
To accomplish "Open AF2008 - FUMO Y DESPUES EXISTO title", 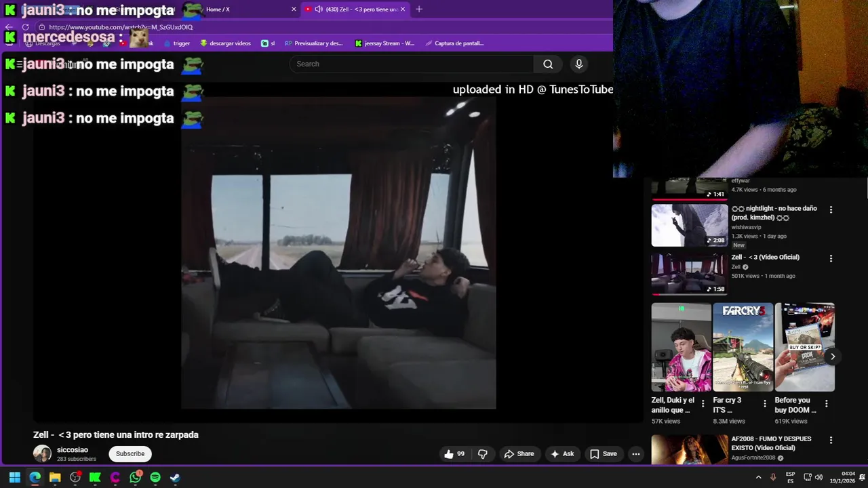I will [771, 443].
